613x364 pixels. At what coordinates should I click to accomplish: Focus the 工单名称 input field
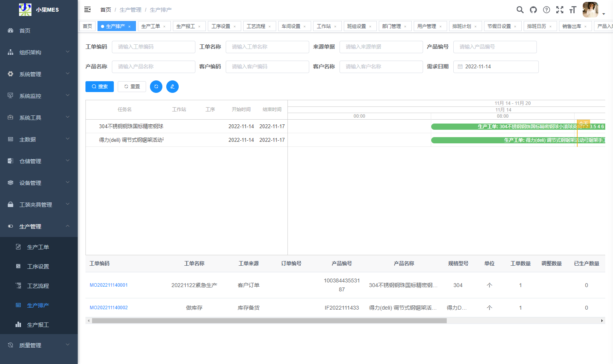pyautogui.click(x=267, y=47)
